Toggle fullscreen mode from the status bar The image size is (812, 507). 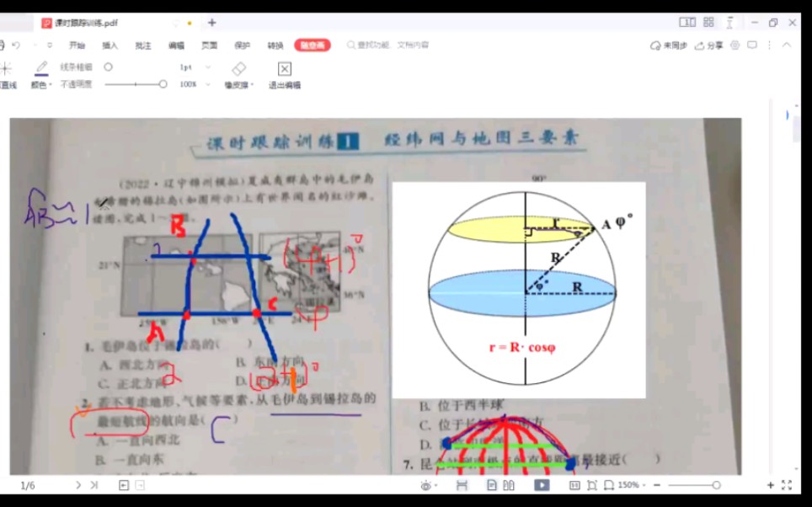(785, 485)
